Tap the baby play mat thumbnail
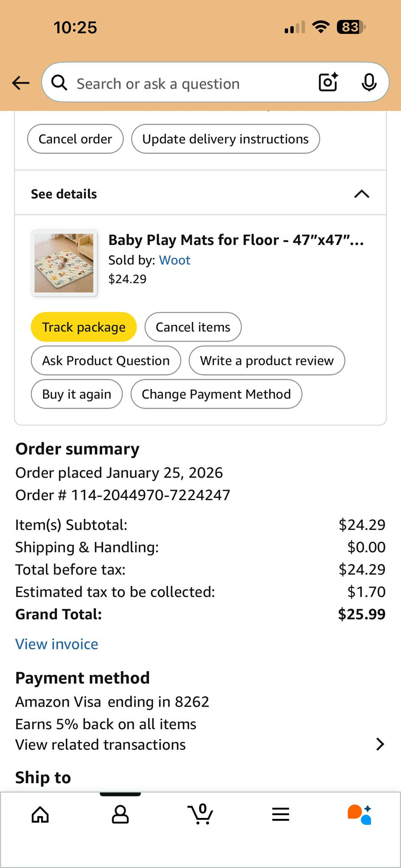The image size is (401, 868). [x=64, y=263]
